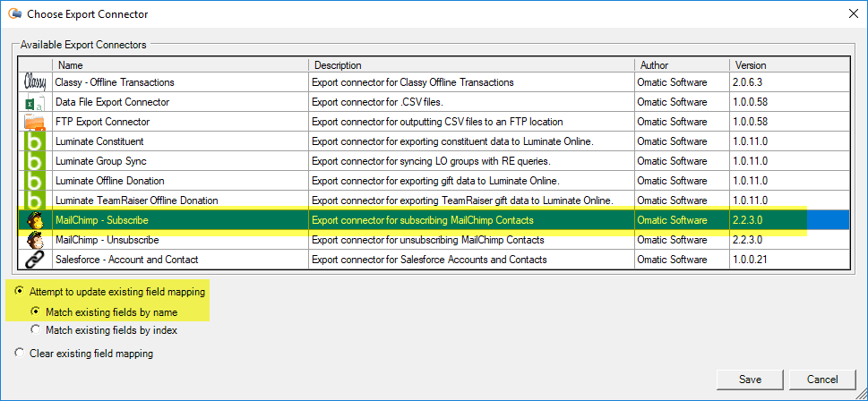
Task: Cancel the Choose Export Connector dialog
Action: tap(822, 380)
